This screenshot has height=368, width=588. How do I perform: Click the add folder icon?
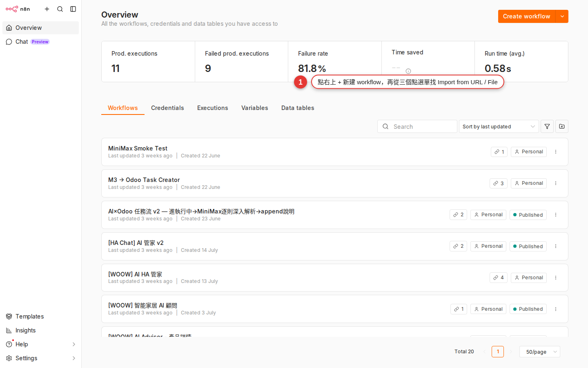562,126
